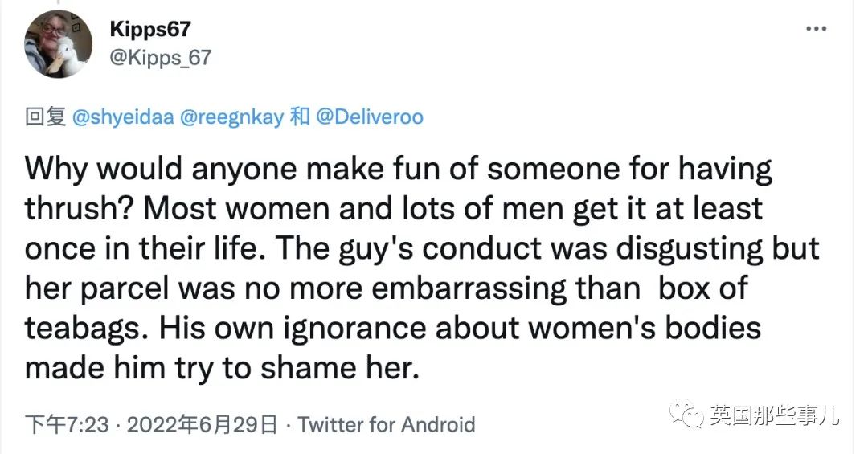
Task: Click the 下午7:23 tweet timestamp
Action: [66, 424]
